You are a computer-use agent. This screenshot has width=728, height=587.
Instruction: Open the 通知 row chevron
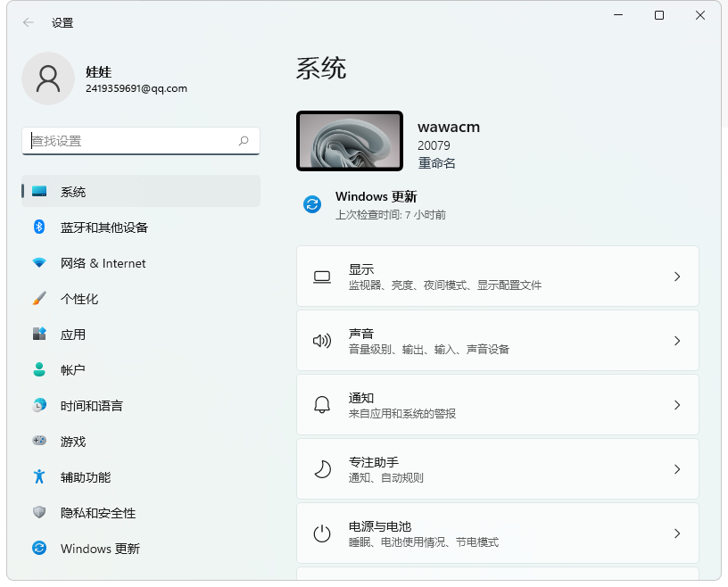coord(677,405)
